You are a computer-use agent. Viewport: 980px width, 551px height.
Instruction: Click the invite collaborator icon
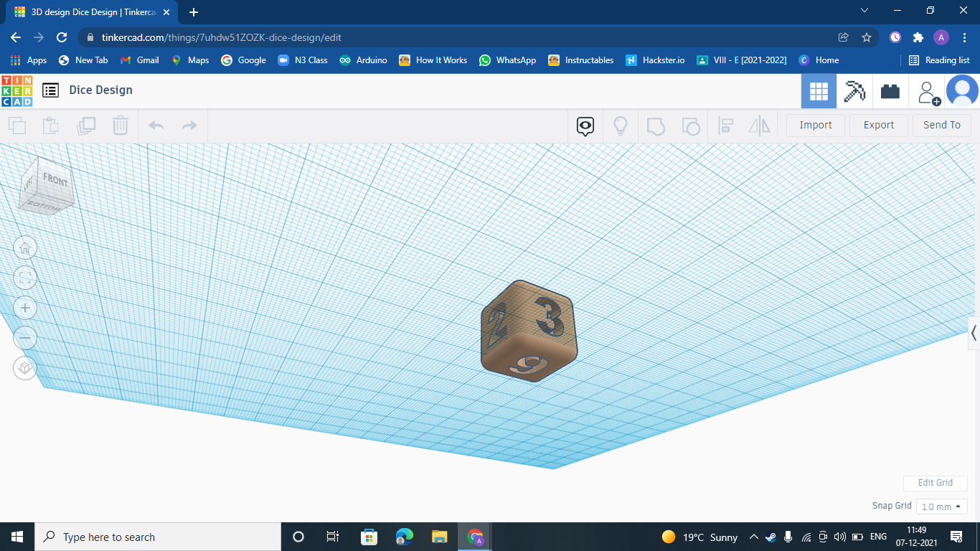click(x=928, y=92)
